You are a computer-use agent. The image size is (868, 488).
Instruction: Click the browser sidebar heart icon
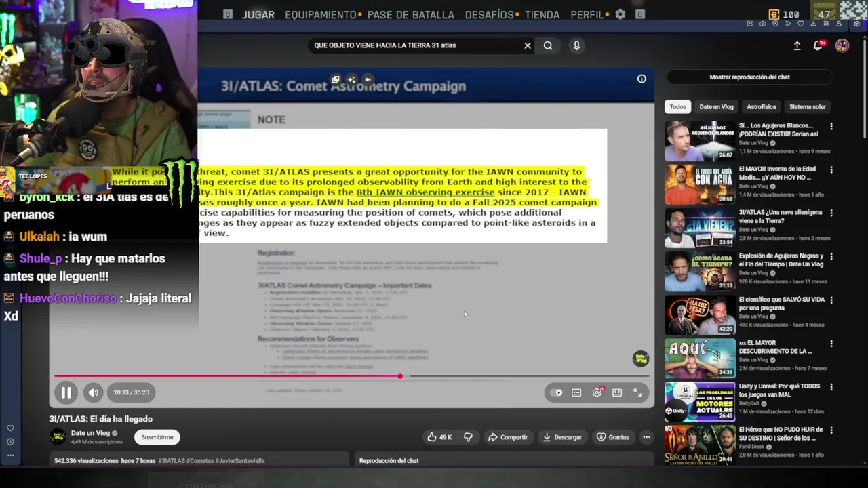[x=10, y=428]
